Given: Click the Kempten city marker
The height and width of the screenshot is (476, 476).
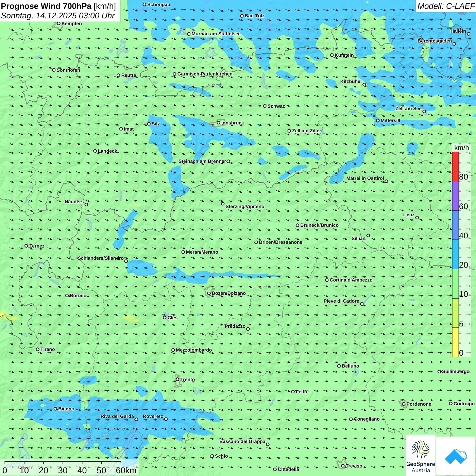Looking at the screenshot, I should (x=58, y=23).
